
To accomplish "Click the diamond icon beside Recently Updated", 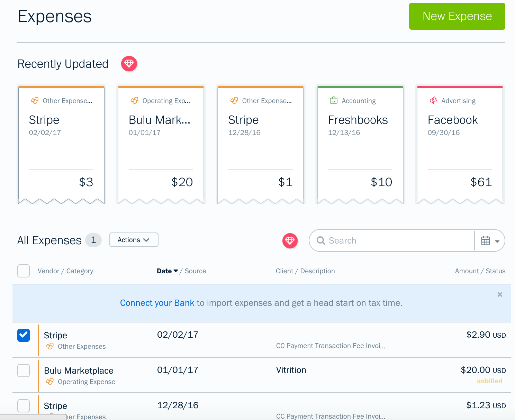I will pyautogui.click(x=129, y=64).
